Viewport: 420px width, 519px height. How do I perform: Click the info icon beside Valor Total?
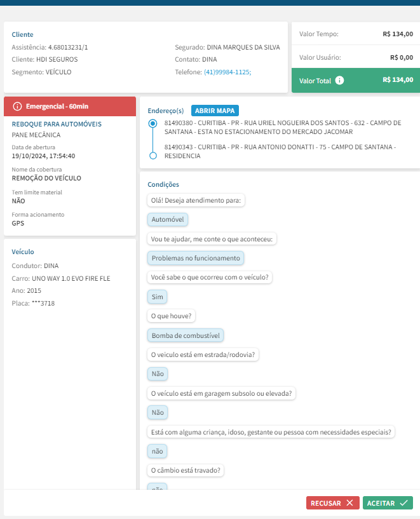coord(340,81)
